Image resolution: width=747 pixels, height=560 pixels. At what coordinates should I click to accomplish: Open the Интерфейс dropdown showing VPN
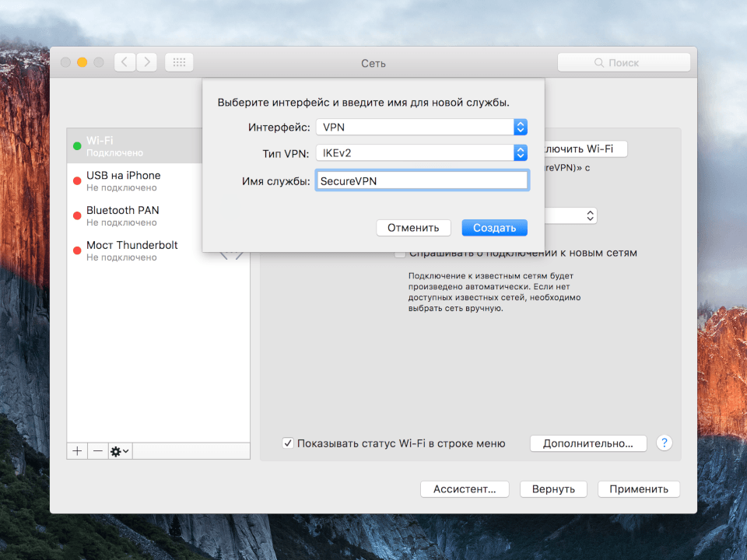[x=520, y=127]
